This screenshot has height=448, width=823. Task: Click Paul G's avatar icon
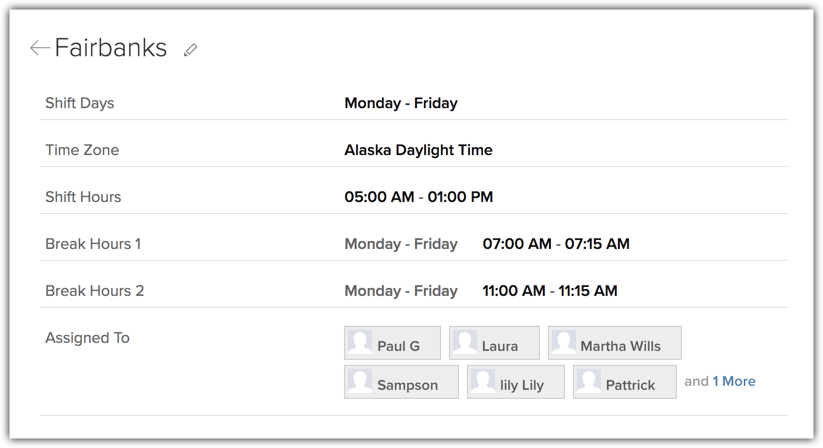360,343
